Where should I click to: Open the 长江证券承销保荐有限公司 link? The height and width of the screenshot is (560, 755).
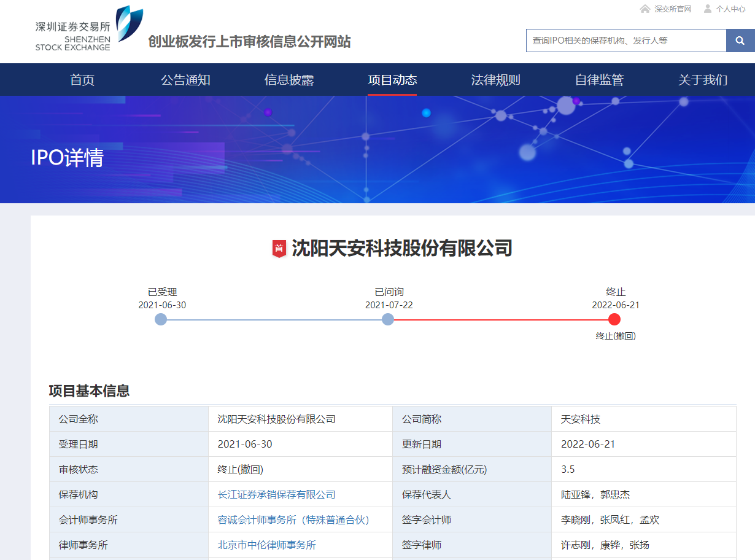coord(277,495)
